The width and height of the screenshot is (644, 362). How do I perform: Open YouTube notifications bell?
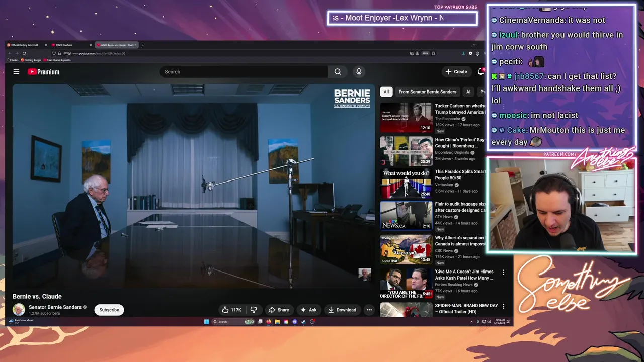coord(481,72)
